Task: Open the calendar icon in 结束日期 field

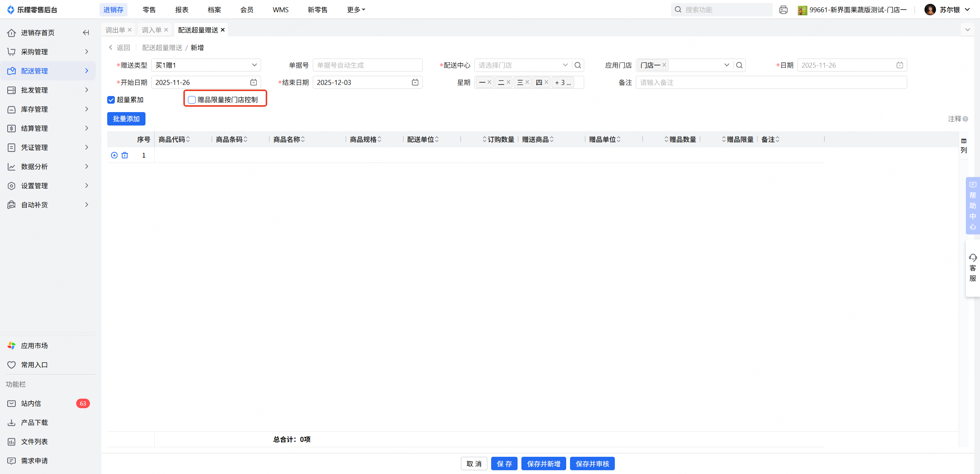Action: 415,82
